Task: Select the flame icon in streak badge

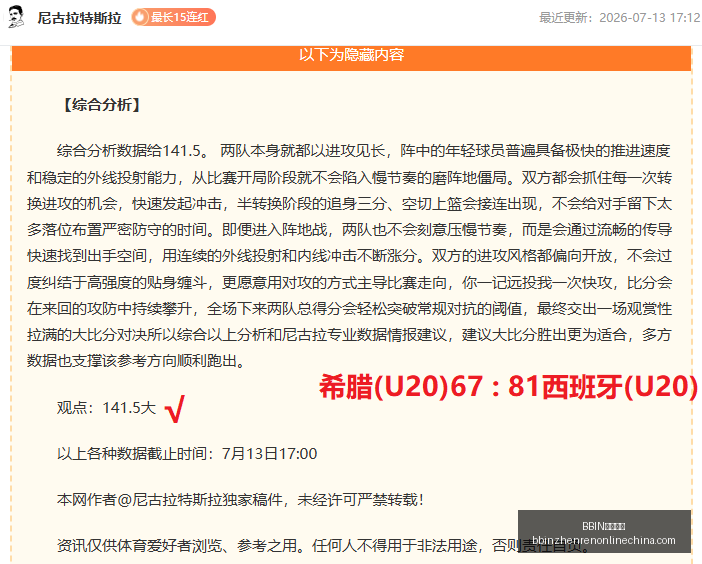Action: click(140, 17)
